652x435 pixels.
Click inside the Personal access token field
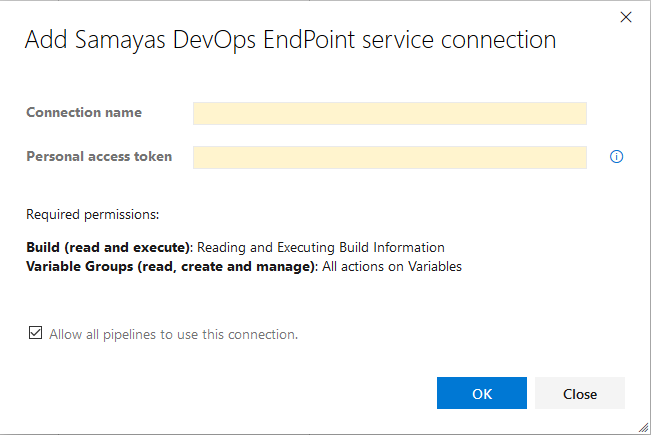(x=389, y=157)
